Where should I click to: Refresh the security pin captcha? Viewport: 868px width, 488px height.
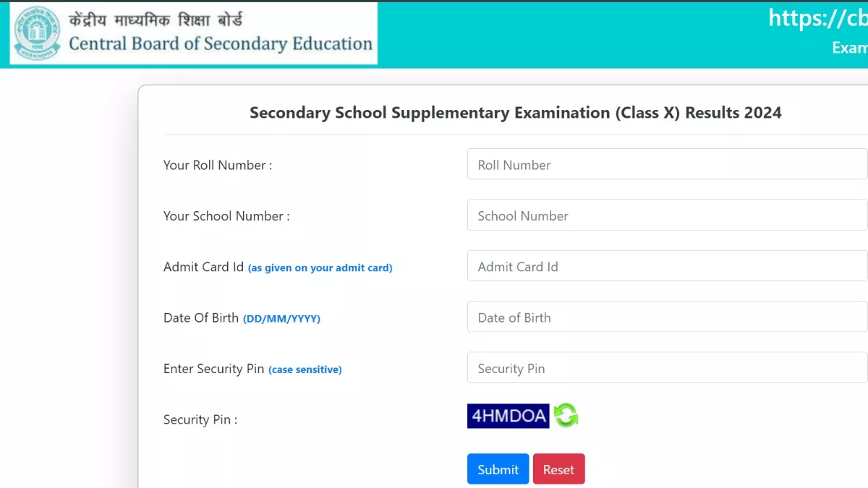(x=566, y=416)
